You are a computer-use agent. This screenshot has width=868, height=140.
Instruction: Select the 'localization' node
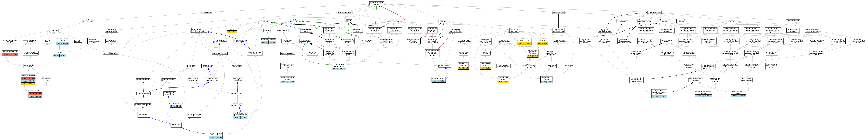[208, 12]
